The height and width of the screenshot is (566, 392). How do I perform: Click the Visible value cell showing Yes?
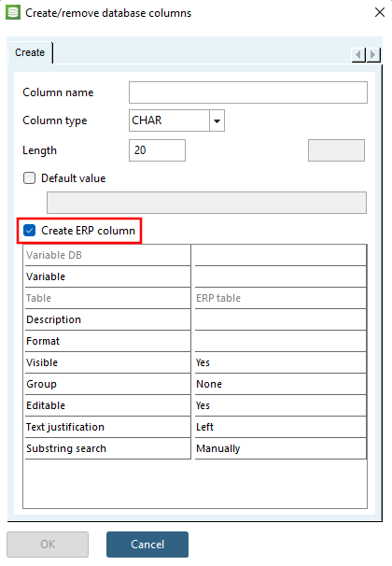281,362
